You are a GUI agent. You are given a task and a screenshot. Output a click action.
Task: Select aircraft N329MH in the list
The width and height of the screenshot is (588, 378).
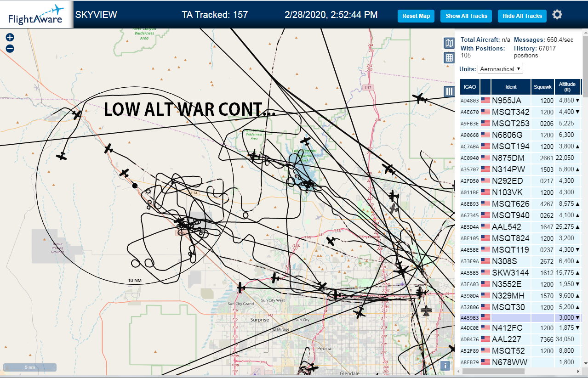pos(521,295)
